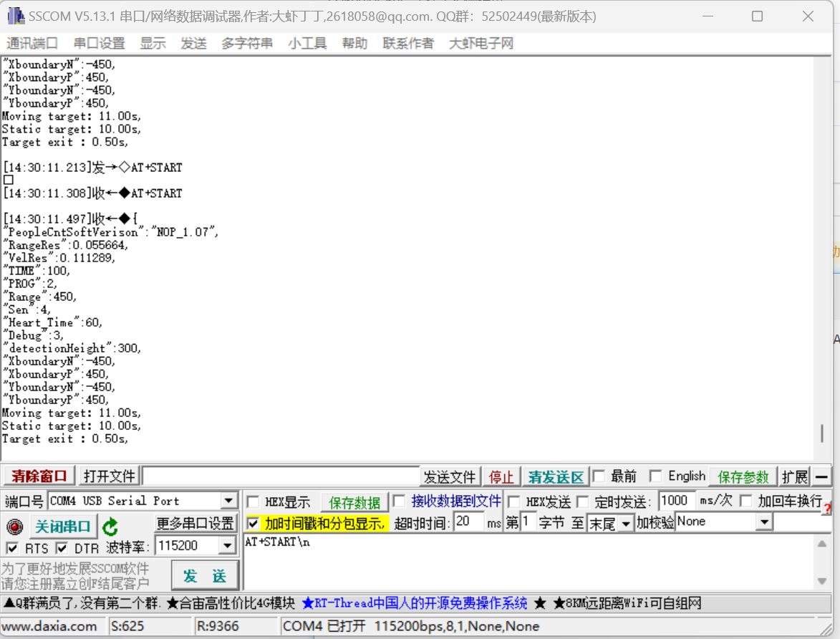Screen dimensions: 840x639
Task: Open the 小工具 menu
Action: coord(307,43)
